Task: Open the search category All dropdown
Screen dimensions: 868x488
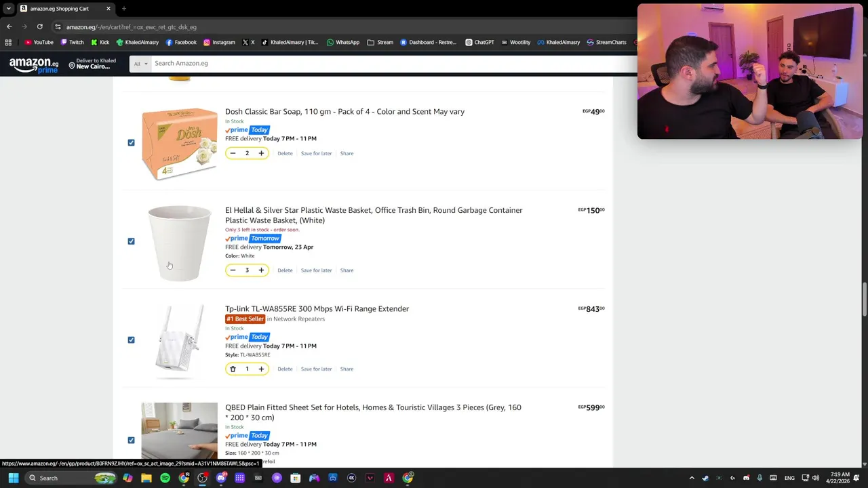Action: (140, 64)
